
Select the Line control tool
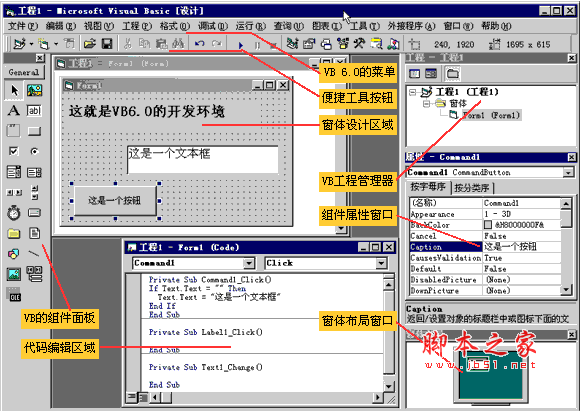(x=34, y=254)
